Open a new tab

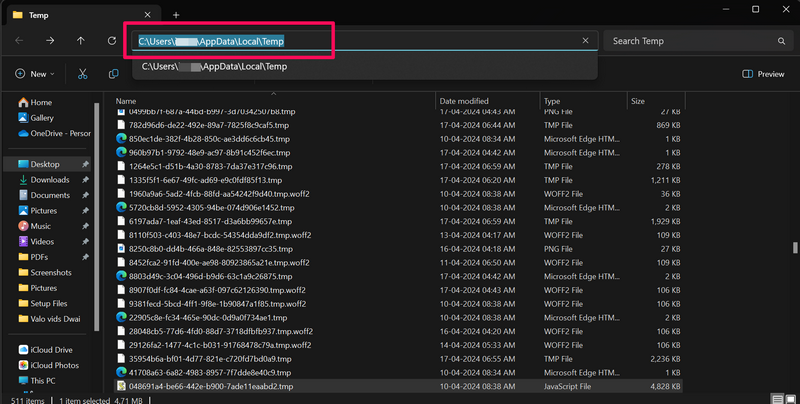point(176,15)
